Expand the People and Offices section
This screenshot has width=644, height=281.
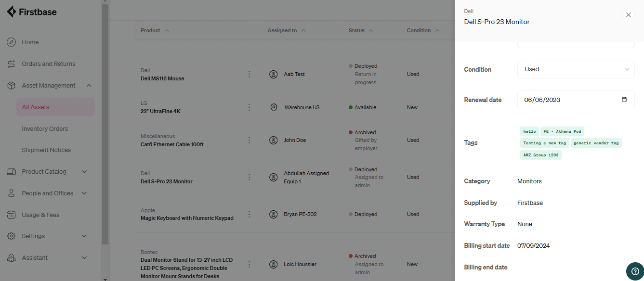pos(84,193)
